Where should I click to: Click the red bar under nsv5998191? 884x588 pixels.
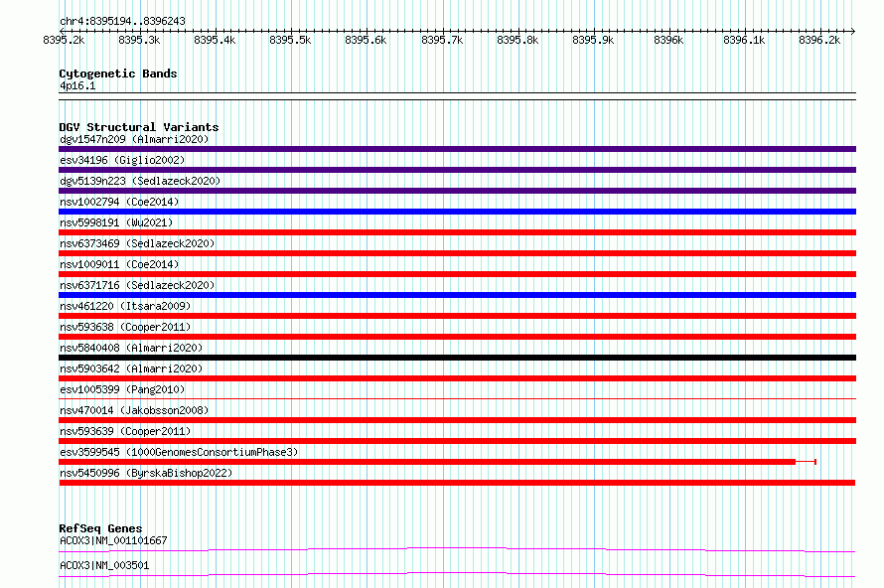click(457, 232)
